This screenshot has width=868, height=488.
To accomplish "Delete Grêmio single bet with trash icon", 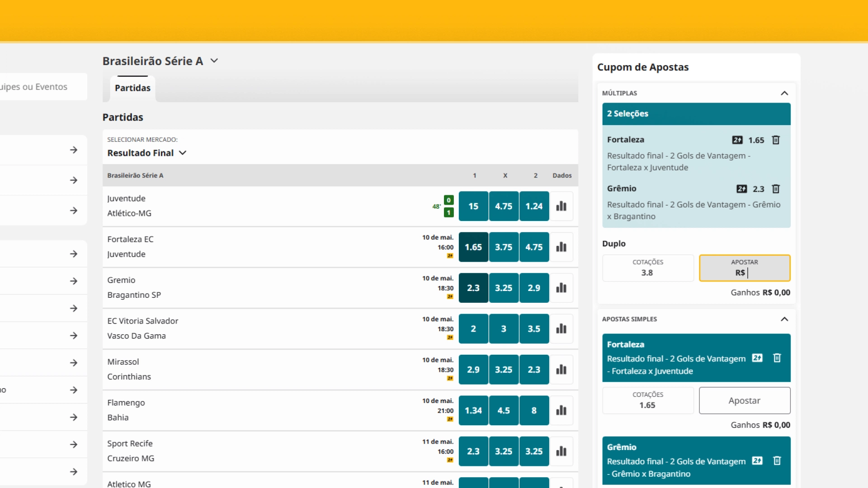I will pos(777,460).
